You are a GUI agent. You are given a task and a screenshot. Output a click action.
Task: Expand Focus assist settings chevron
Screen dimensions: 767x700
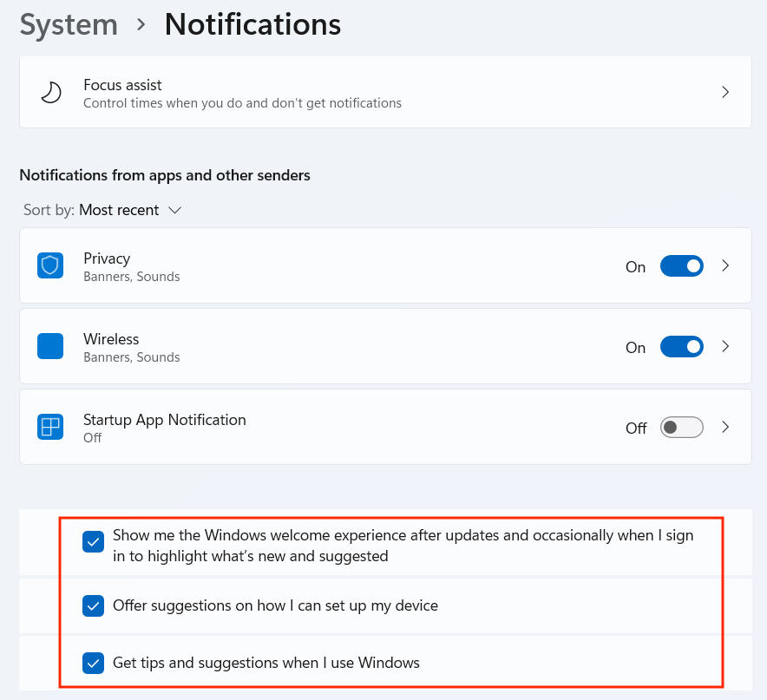(x=725, y=92)
